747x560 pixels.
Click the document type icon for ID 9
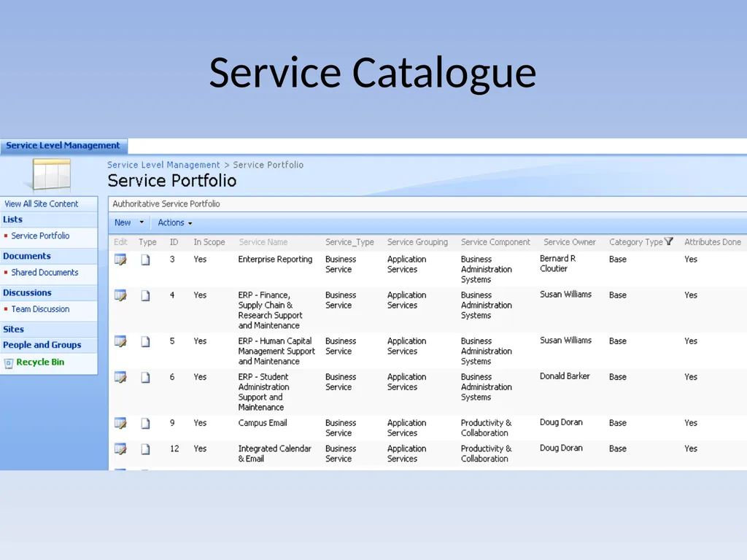[x=145, y=423]
